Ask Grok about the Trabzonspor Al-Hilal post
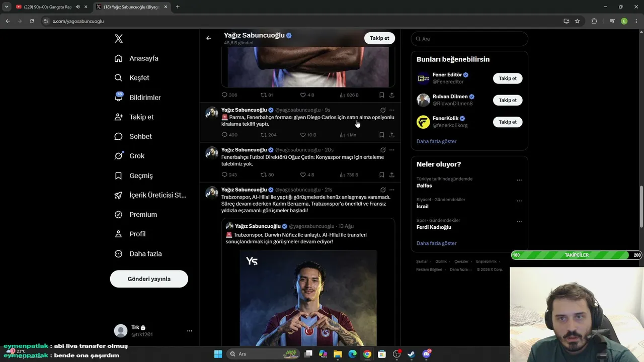This screenshot has height=362, width=644. click(x=383, y=190)
